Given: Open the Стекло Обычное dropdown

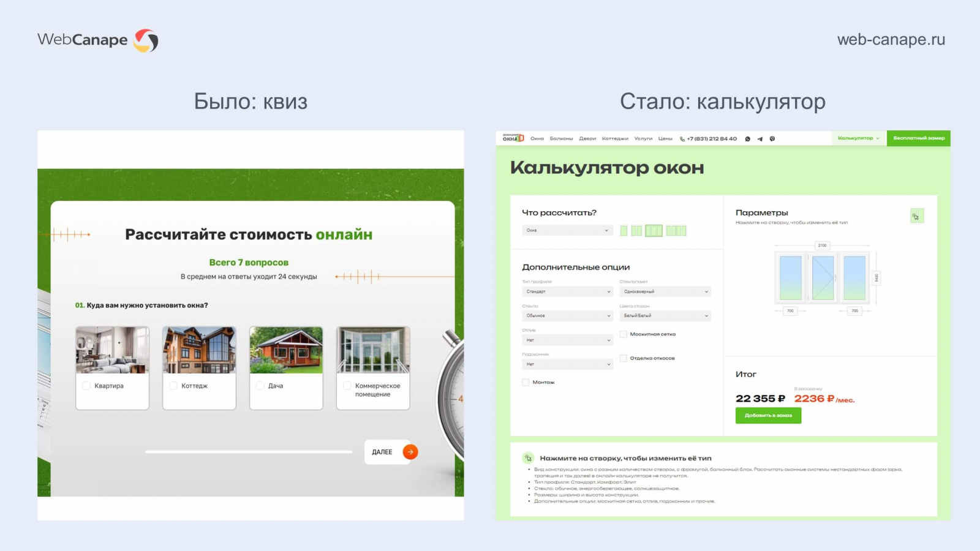Looking at the screenshot, I should pos(567,316).
